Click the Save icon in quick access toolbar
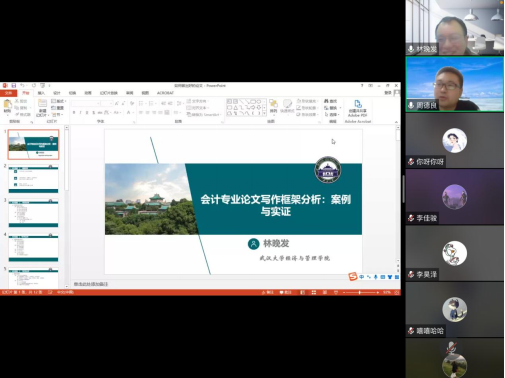 (x=14, y=86)
